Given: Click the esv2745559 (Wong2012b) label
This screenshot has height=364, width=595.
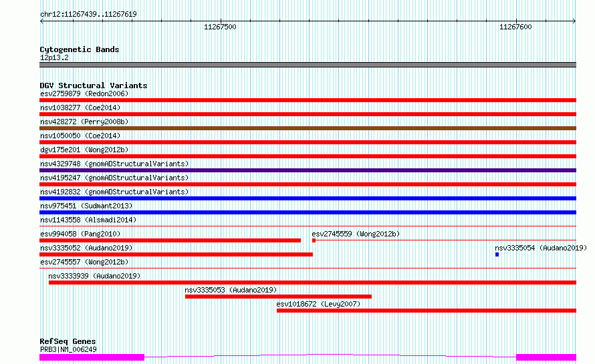Looking at the screenshot, I should [356, 234].
